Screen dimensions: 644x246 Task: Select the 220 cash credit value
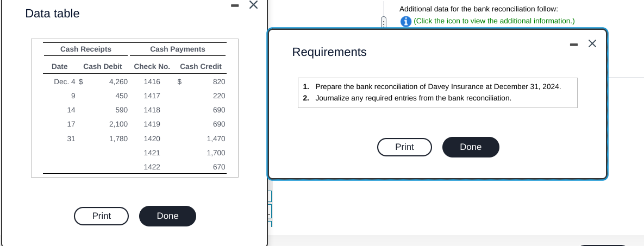click(220, 96)
